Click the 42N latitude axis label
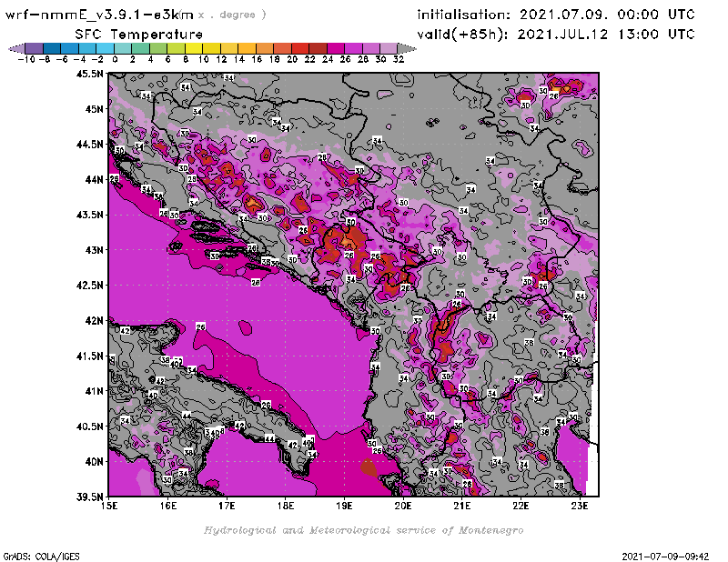Screen dimensions: 728x562 [94, 321]
